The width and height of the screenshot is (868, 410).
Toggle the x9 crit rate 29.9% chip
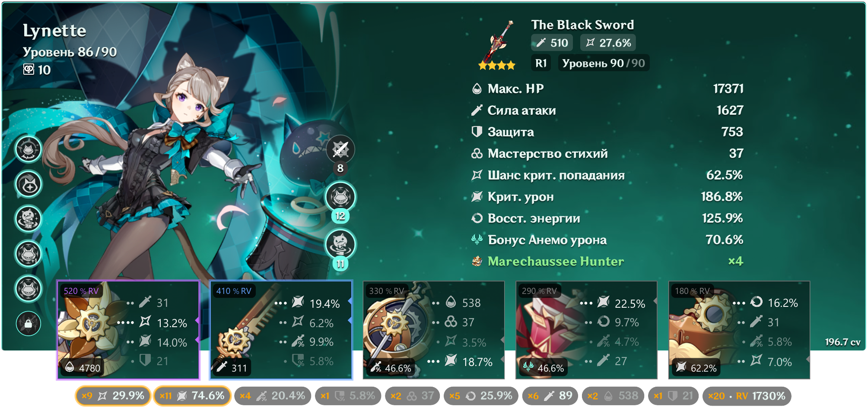113,396
